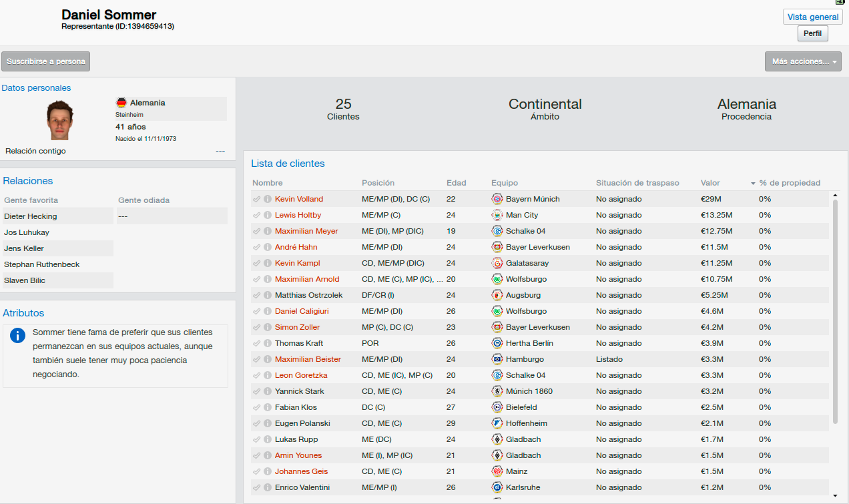Toggle shortlist check for Simon Zoller
849x504 pixels.
click(257, 327)
